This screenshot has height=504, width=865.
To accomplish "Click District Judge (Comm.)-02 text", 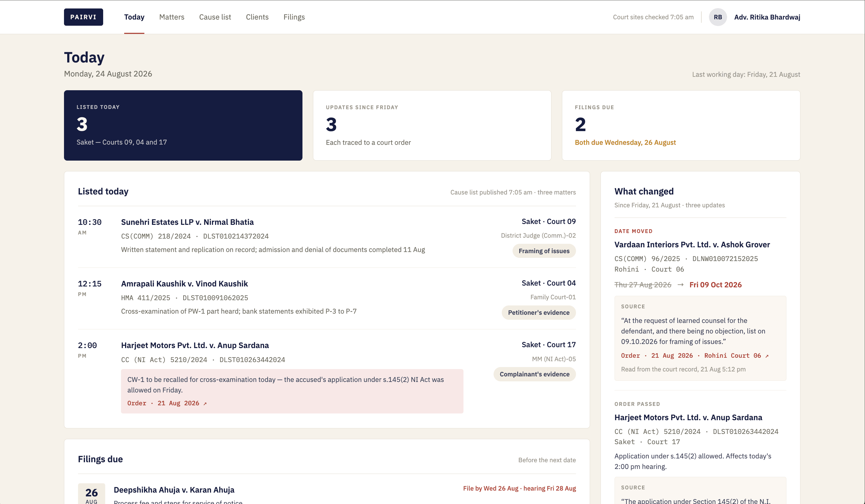I will pyautogui.click(x=538, y=235).
